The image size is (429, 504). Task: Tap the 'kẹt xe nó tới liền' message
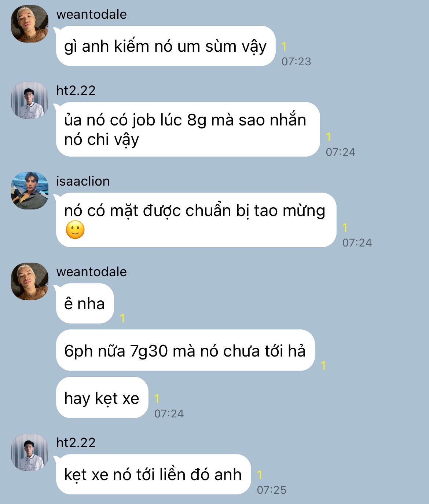click(154, 474)
